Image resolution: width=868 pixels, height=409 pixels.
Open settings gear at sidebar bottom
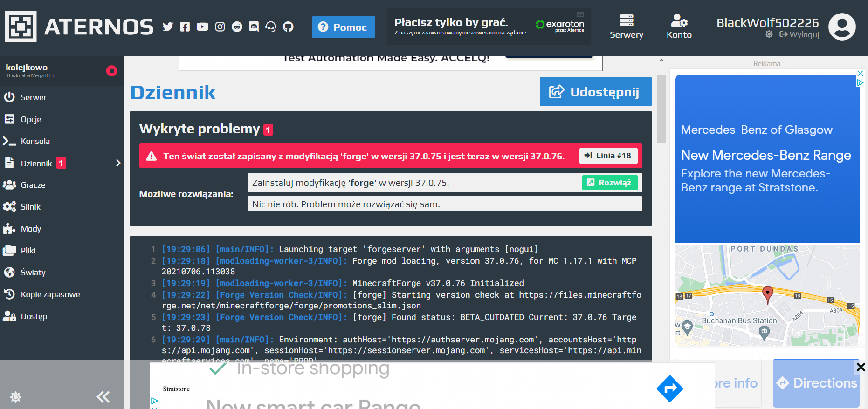(x=15, y=397)
